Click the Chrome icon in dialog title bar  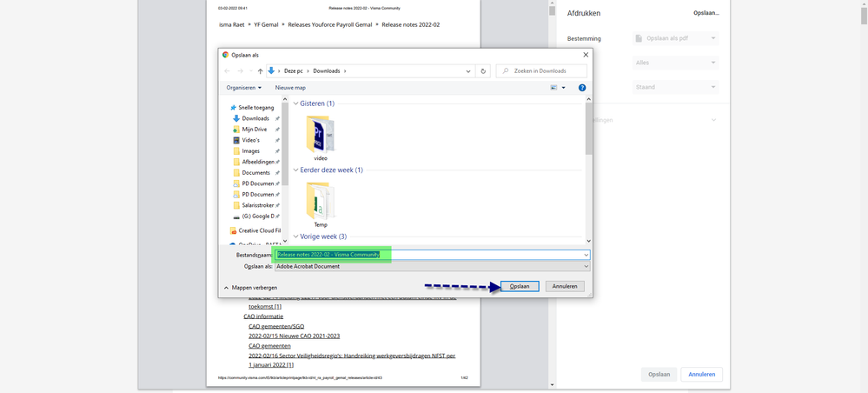tap(225, 55)
